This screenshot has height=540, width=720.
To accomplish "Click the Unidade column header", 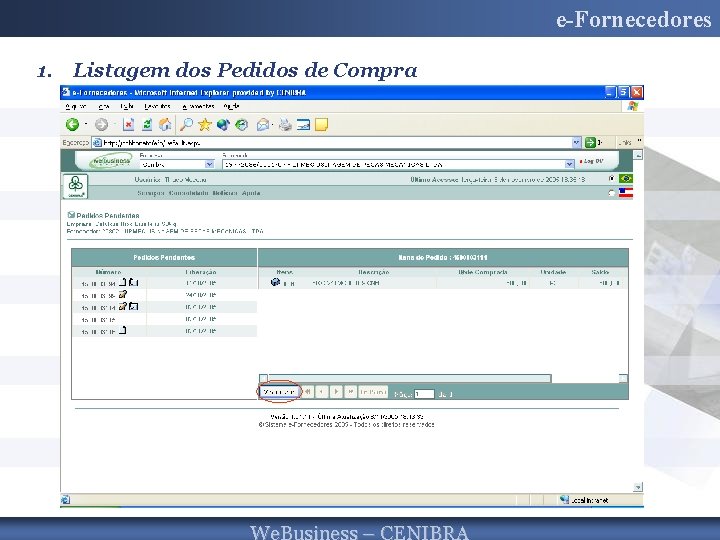I will 553,272.
